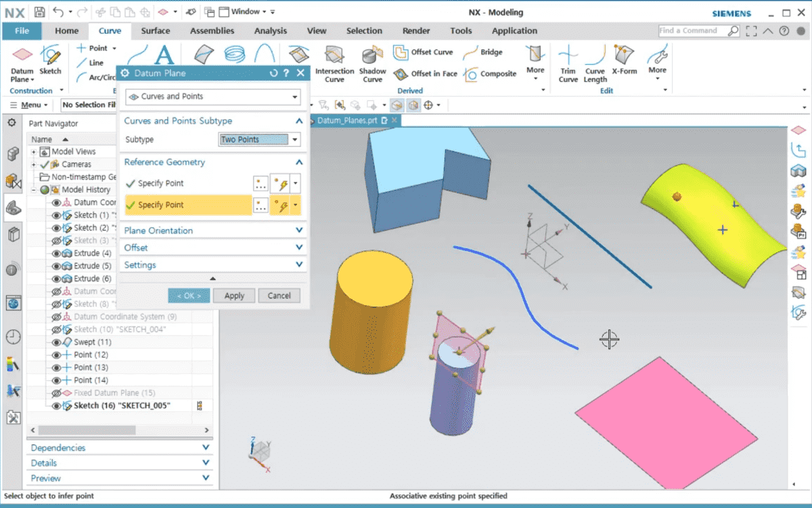Show Fixed Datum Plane (15) via eye icon
Screen dimensions: 812x508
click(57, 393)
